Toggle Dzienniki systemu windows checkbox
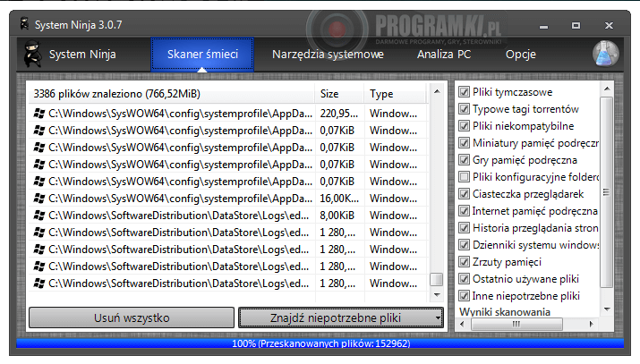The width and height of the screenshot is (640, 364). (x=464, y=244)
